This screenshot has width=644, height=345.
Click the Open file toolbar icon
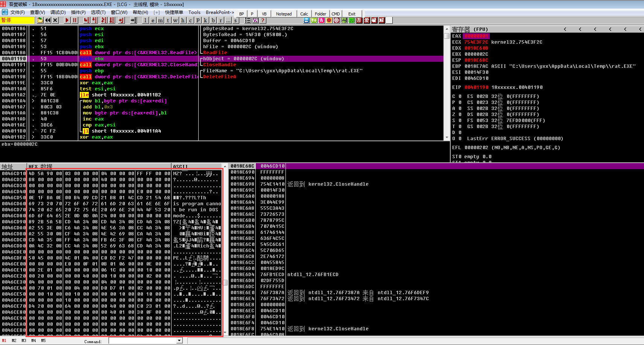pyautogui.click(x=40, y=20)
